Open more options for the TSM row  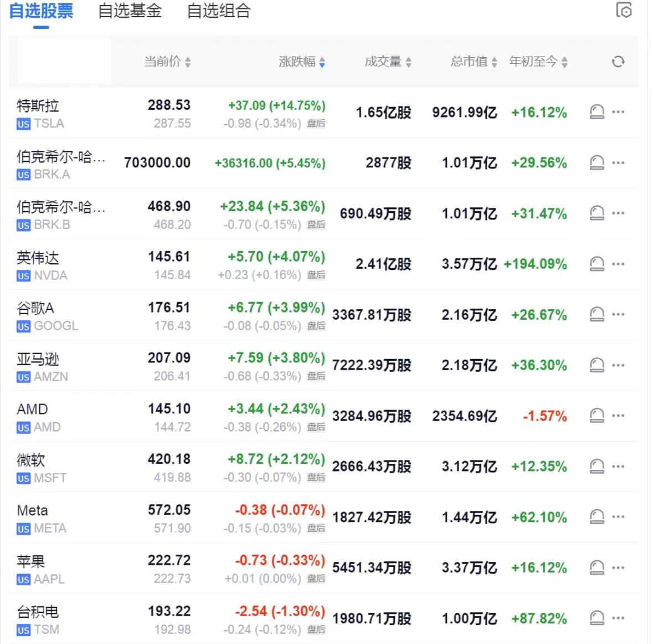pos(618,618)
